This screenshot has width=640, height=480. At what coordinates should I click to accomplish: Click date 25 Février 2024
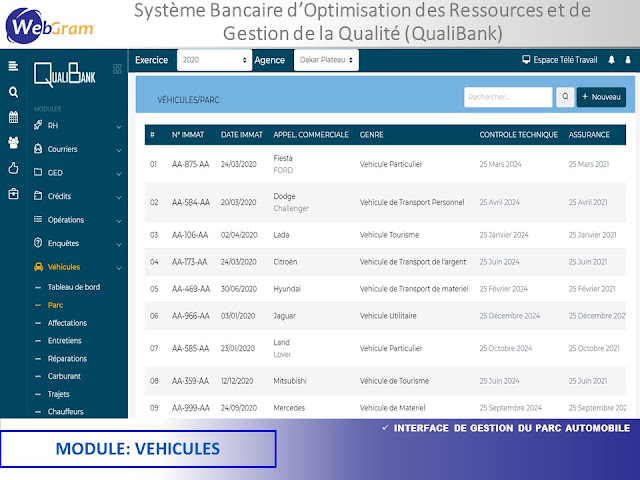point(504,289)
